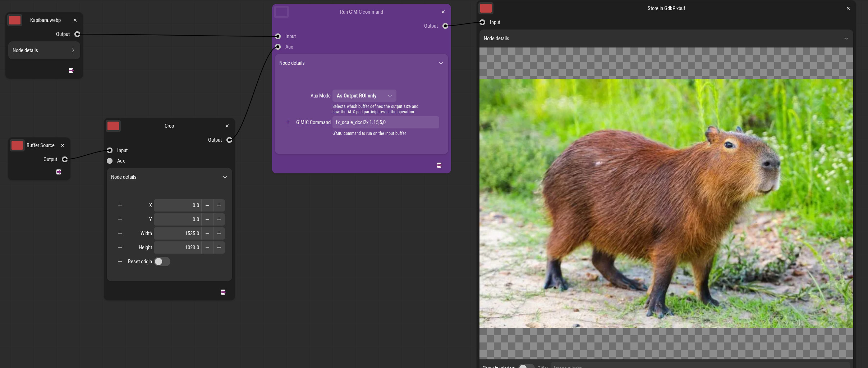The width and height of the screenshot is (868, 368).
Task: Increase the Height value with plus button
Action: pos(219,247)
